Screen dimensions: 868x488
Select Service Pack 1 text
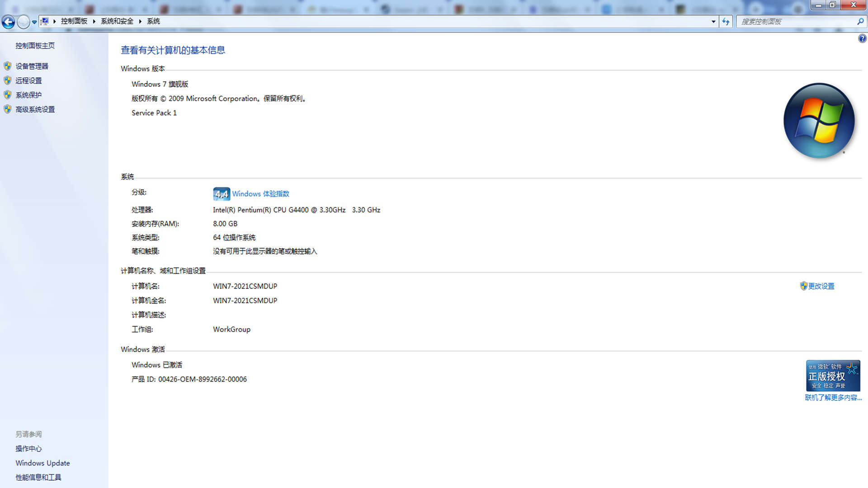pyautogui.click(x=154, y=113)
